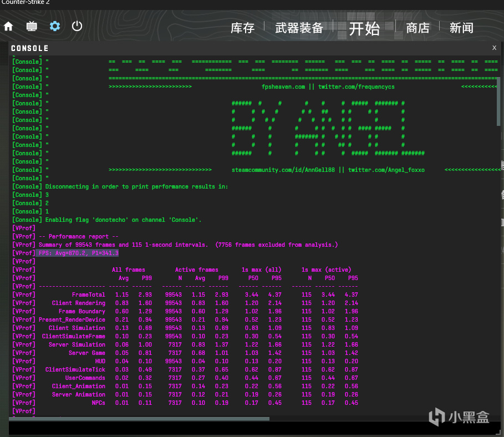Screen dimensions: 504x437
Task: Click "Enabling flag 'donotecho'" console line
Action: tap(123, 220)
